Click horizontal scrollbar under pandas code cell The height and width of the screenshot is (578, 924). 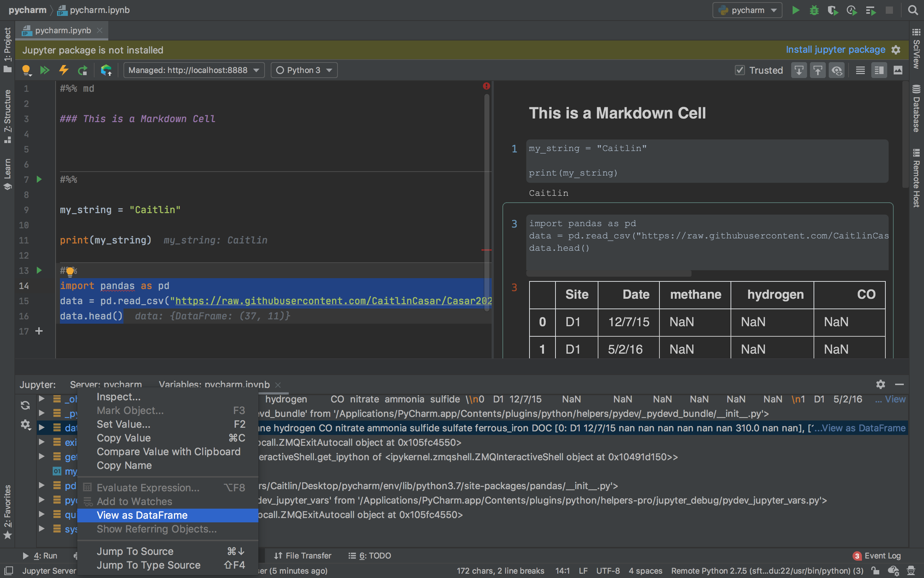(x=609, y=274)
